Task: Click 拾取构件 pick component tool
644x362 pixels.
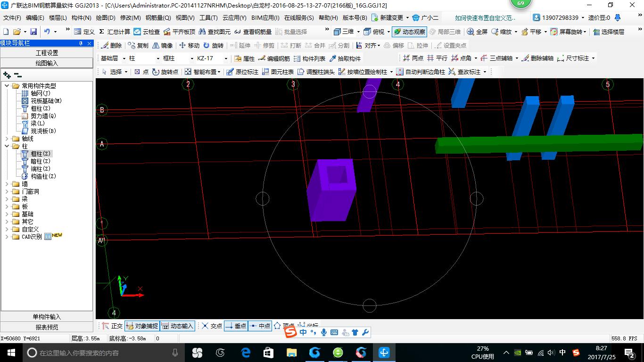Action: [x=345, y=58]
